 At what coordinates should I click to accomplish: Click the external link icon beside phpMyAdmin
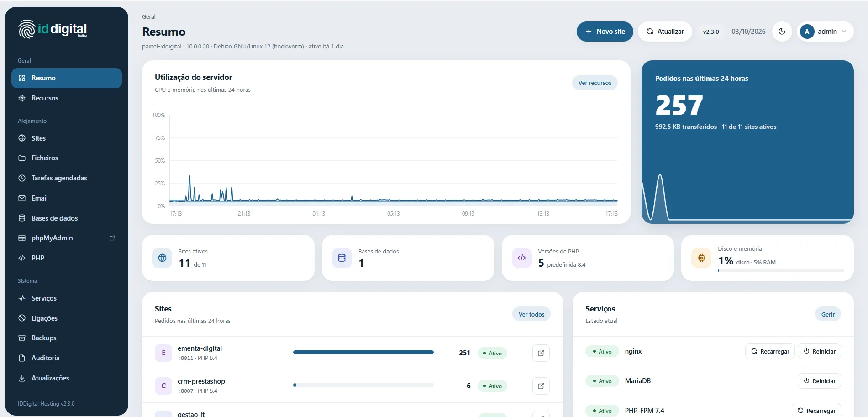coord(112,238)
